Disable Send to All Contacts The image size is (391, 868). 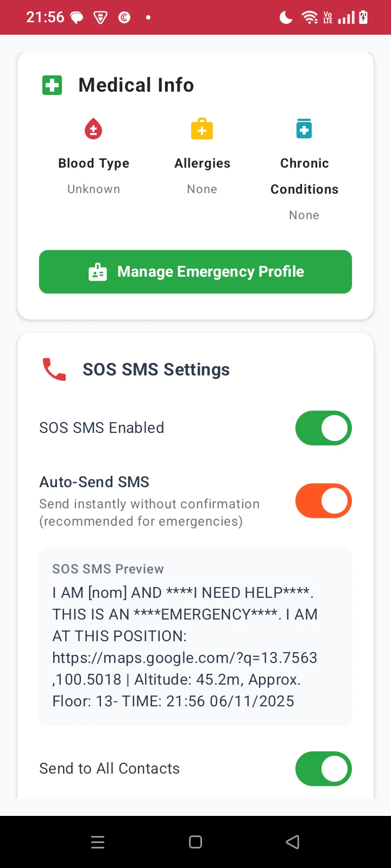[x=323, y=768]
